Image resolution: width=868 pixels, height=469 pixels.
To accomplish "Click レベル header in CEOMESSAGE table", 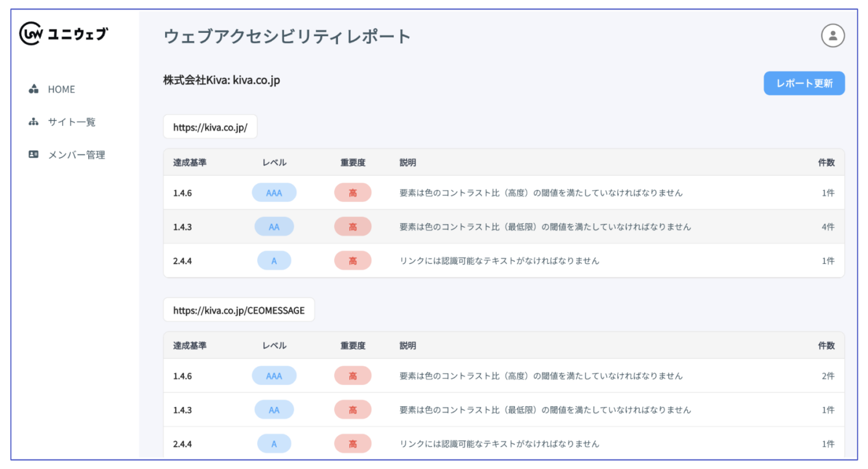I will tap(274, 346).
